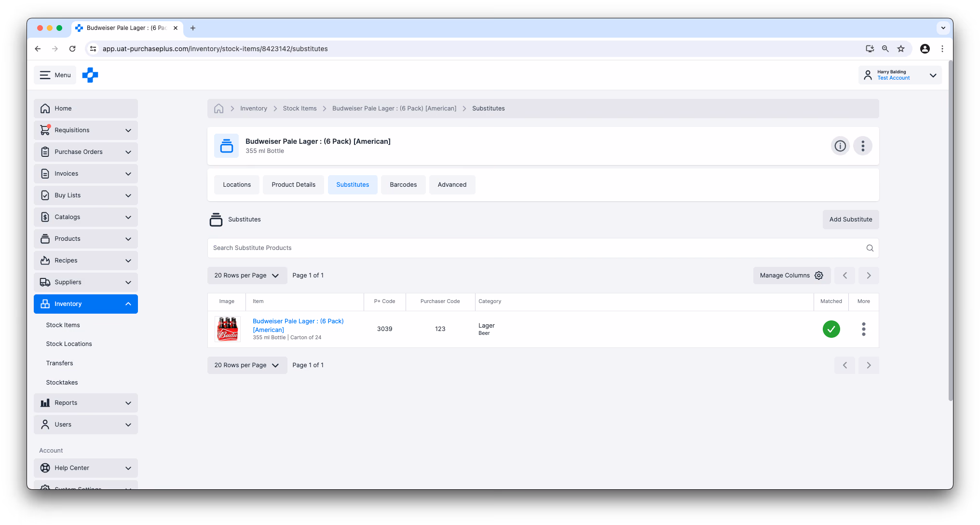This screenshot has width=980, height=525.
Task: Open Manage Columns settings
Action: click(x=792, y=276)
